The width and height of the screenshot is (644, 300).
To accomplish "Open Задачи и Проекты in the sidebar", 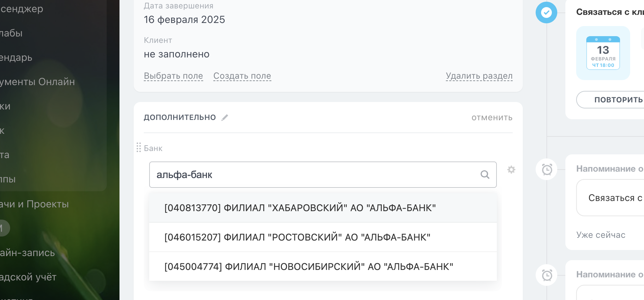I will 34,204.
